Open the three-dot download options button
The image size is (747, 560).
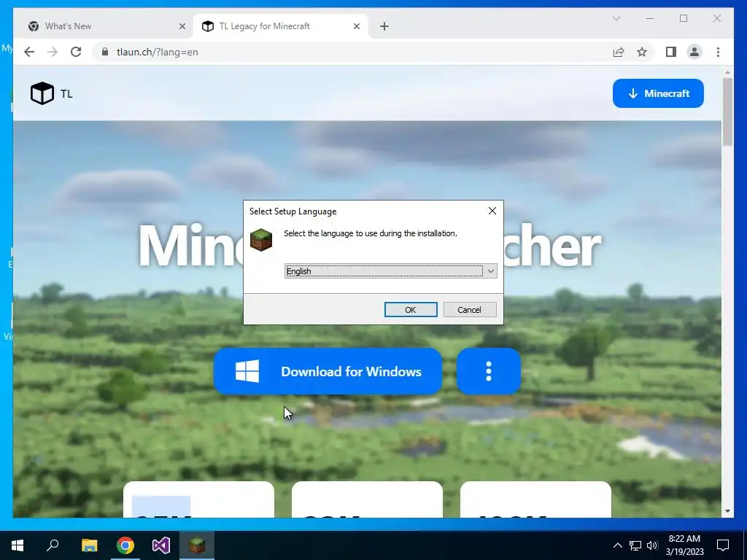(488, 371)
